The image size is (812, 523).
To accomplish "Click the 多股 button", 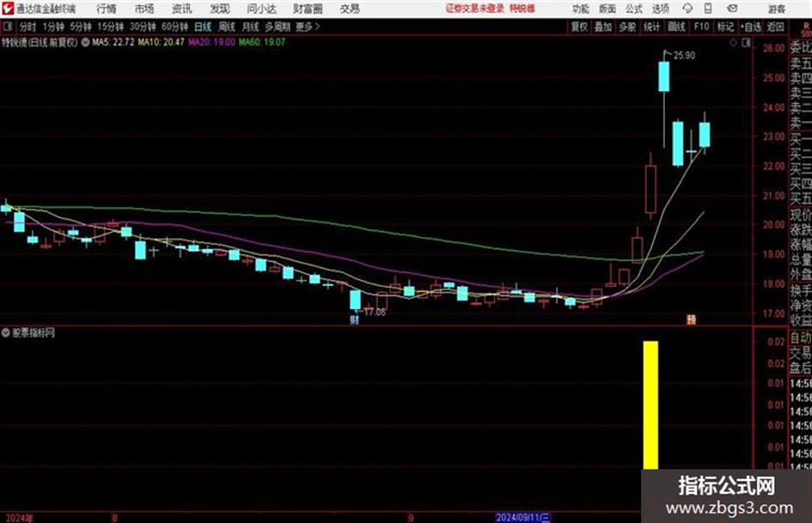I will point(627,27).
